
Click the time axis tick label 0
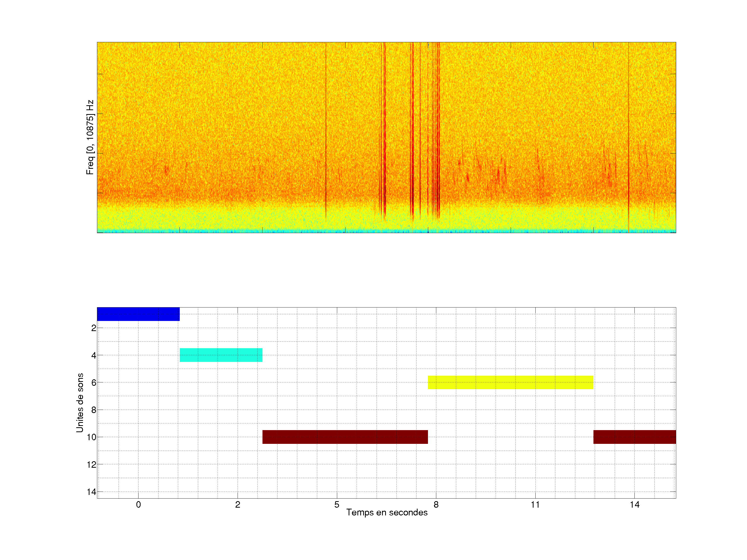138,505
